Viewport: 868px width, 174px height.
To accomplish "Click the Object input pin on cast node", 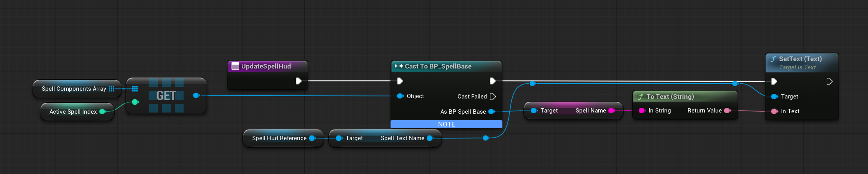I will tap(400, 96).
